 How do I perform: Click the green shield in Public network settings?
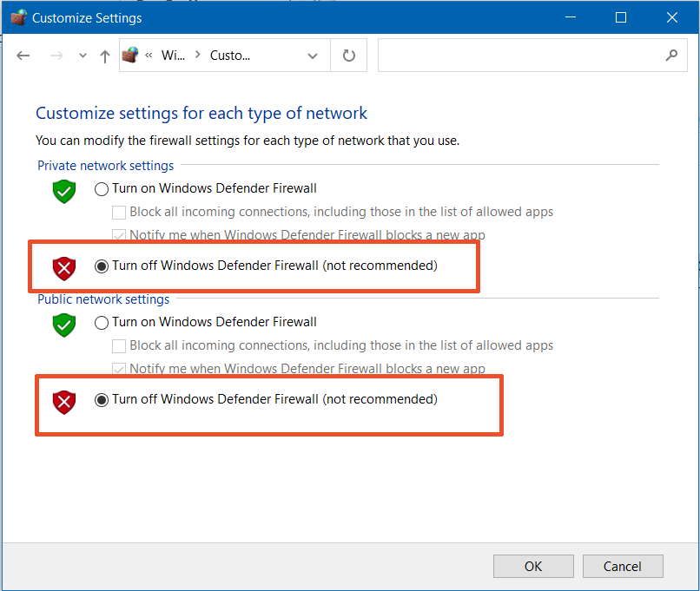(x=64, y=325)
